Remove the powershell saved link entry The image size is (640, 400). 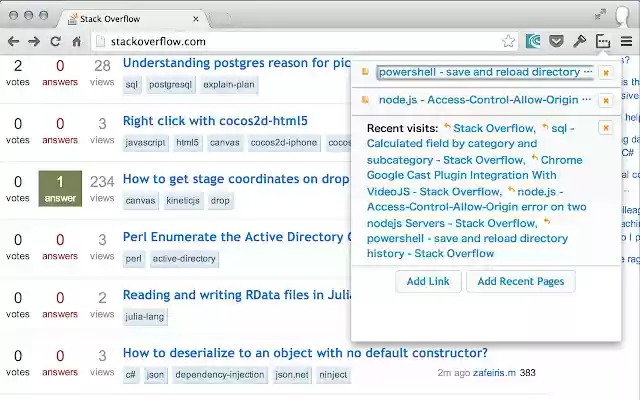(x=606, y=73)
